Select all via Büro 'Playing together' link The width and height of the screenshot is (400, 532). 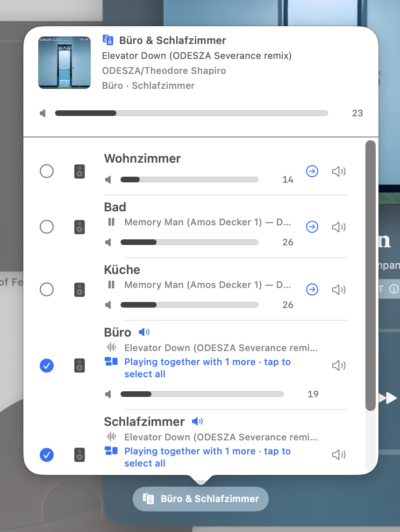(207, 368)
